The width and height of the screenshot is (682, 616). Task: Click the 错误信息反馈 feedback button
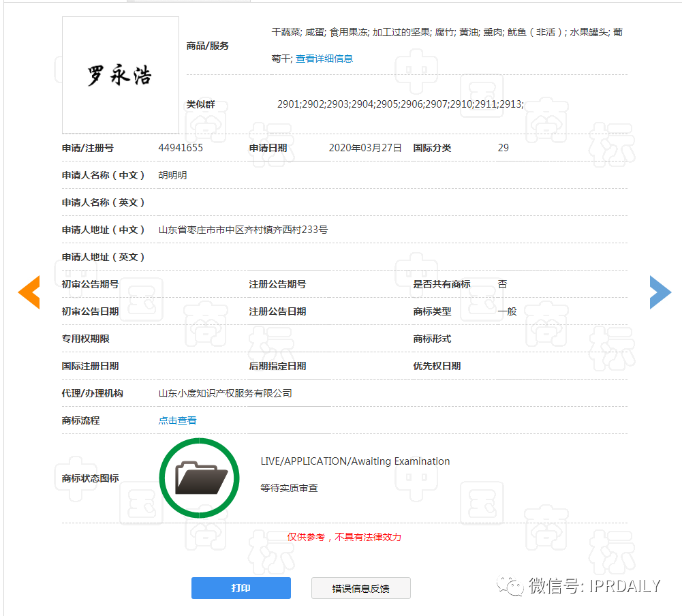(360, 588)
